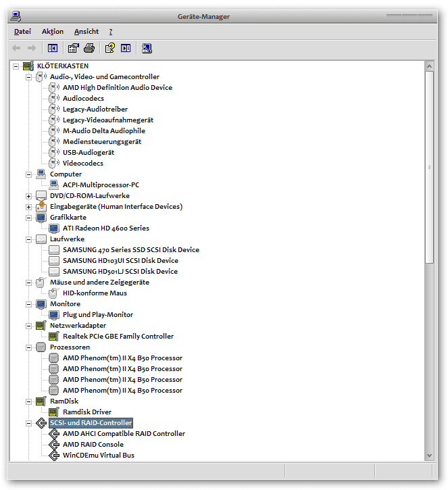This screenshot has height=490, width=448.
Task: Click the Prozessoren chip icon
Action: (x=41, y=347)
